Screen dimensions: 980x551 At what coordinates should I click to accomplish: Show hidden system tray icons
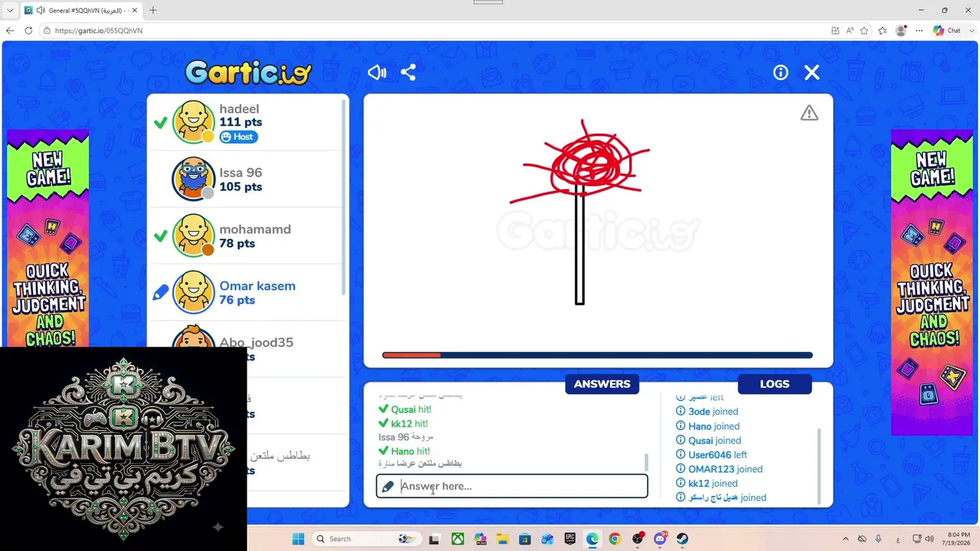tap(845, 539)
